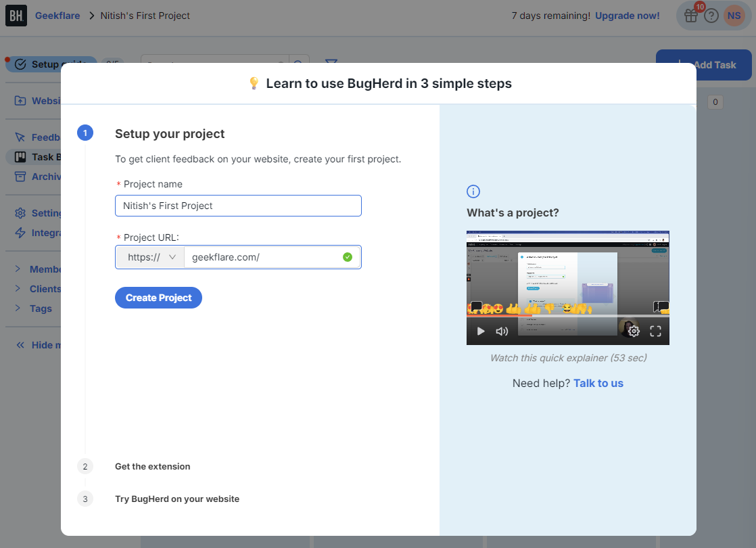The width and height of the screenshot is (756, 548).
Task: Open the https:// protocol dropdown
Action: coord(150,257)
